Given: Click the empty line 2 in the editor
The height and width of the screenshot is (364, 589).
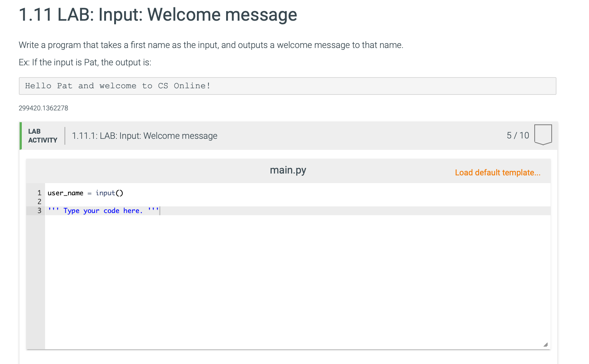Looking at the screenshot, I should click(297, 202).
